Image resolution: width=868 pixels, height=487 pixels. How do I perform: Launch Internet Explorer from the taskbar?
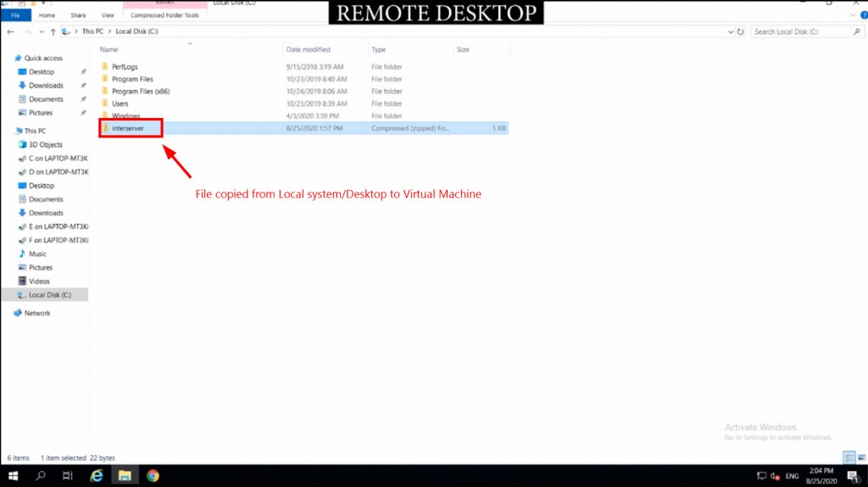pos(97,476)
